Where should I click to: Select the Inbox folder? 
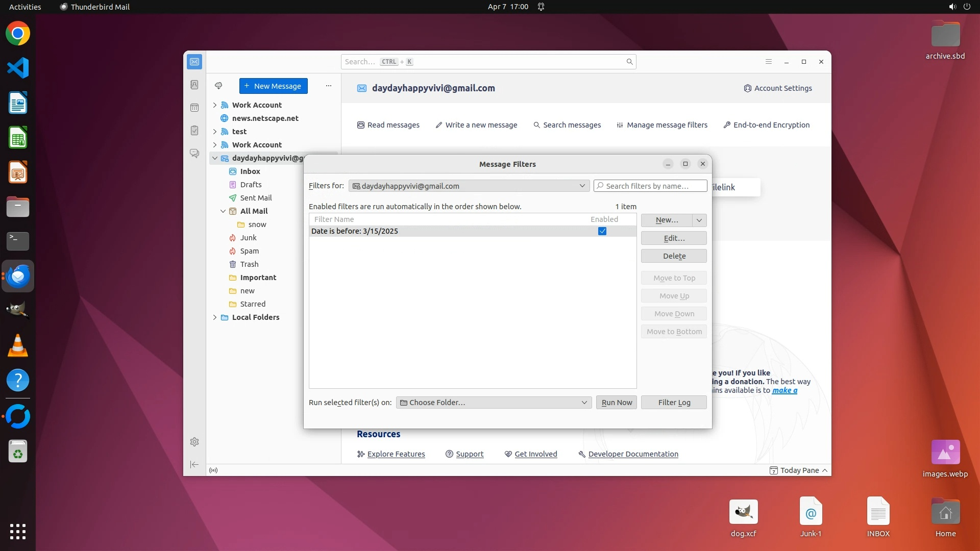[x=250, y=171]
